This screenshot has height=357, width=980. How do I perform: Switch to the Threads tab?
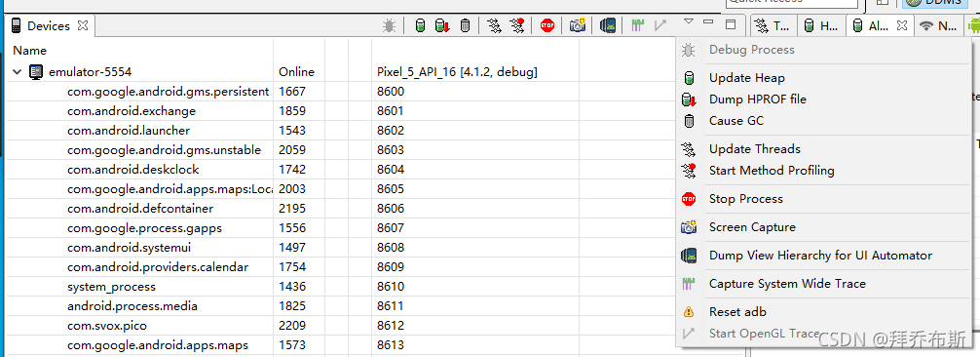(x=773, y=25)
